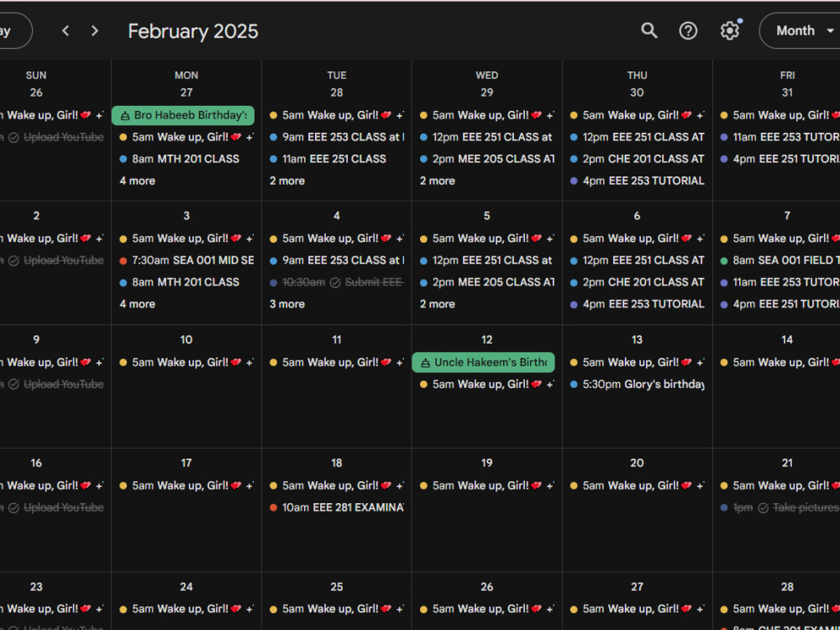
Task: Open the settings gear menu
Action: point(729,30)
